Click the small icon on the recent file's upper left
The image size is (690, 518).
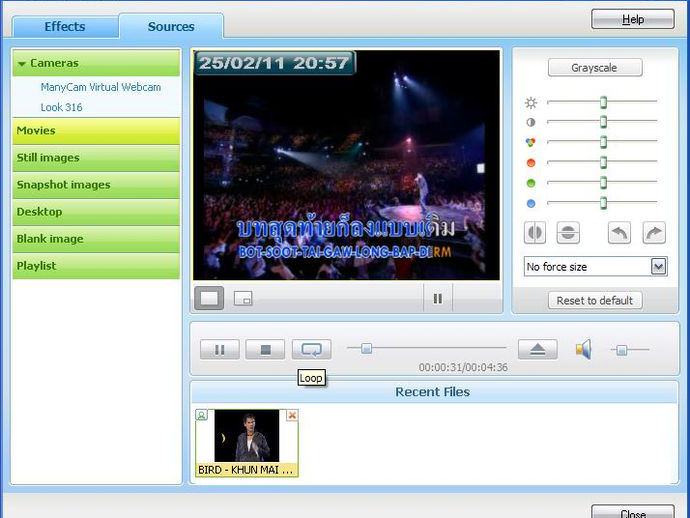pos(202,415)
